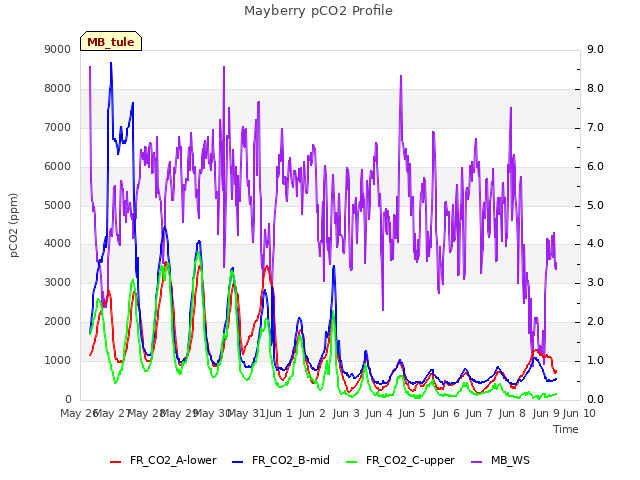Screen dimensions: 640x480
Task: Click the Mayberry pCO2 Profile chart title
Action: (x=318, y=11)
